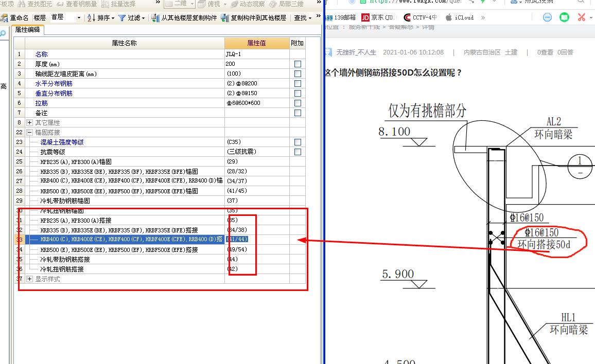This screenshot has width=595, height=364.
Task: Open the 二维 view dropdown
Action: (192, 4)
